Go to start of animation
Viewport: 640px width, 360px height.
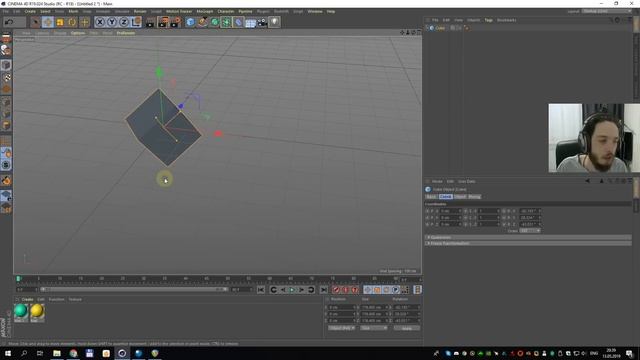pos(261,290)
